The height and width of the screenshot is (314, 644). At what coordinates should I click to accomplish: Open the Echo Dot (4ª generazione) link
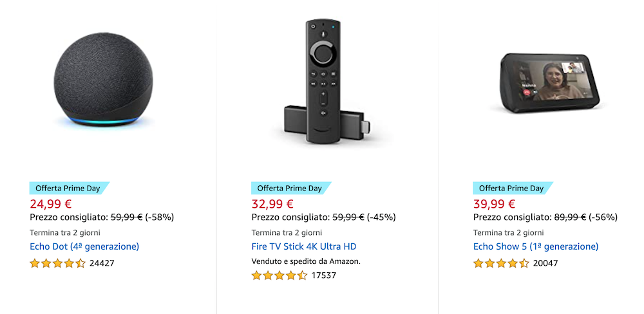pyautogui.click(x=84, y=246)
